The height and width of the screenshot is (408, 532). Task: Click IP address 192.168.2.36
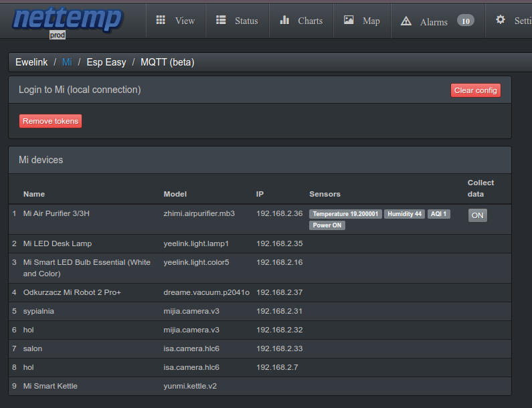tap(279, 213)
